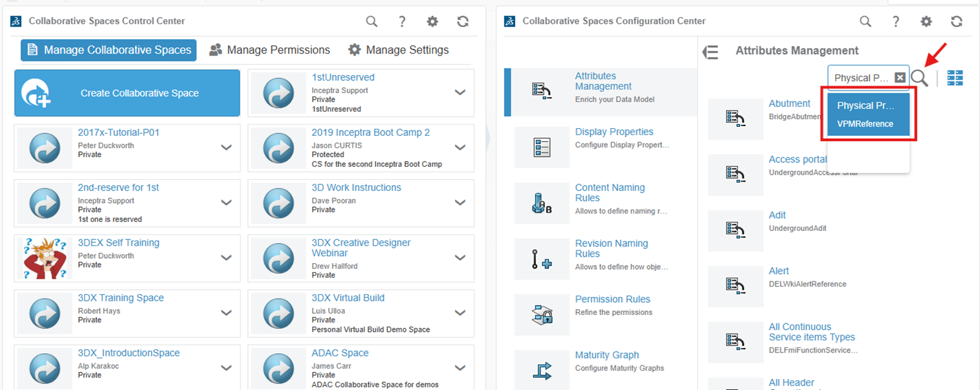This screenshot has width=980, height=390.
Task: Open All Continuous Service items Types link
Action: click(812, 332)
